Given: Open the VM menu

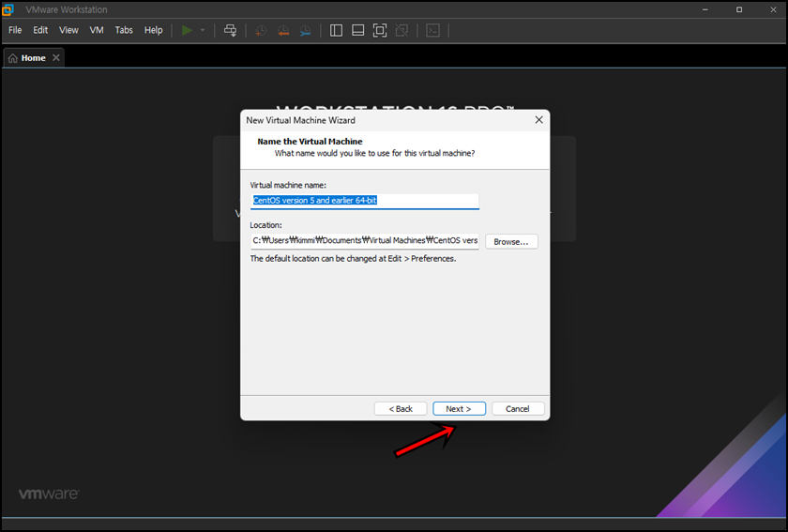Looking at the screenshot, I should (97, 30).
